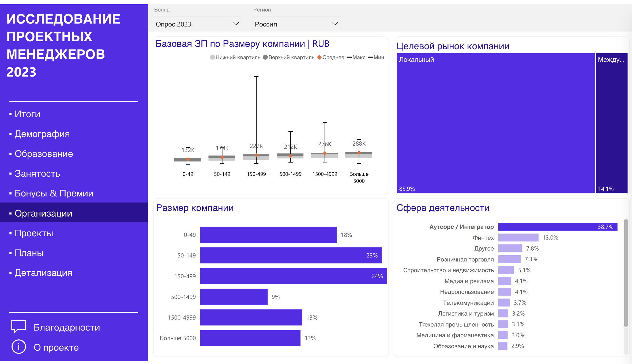Open the Благодарности speech bubble icon
Image resolution: width=632 pixels, height=364 pixels.
(18, 327)
